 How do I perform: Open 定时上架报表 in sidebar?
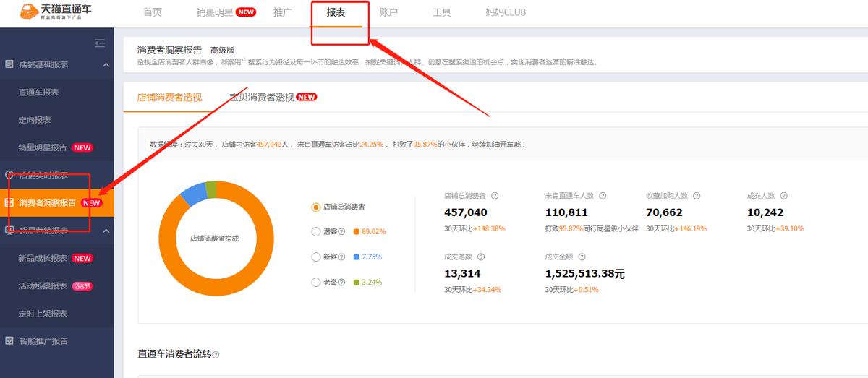point(43,313)
